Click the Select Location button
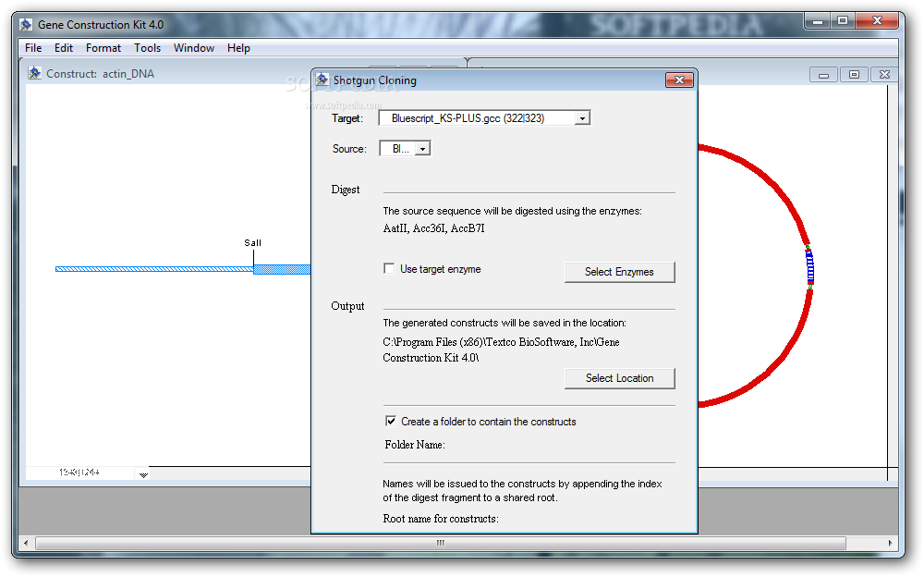Viewport: 924px width, 577px height. [x=619, y=378]
